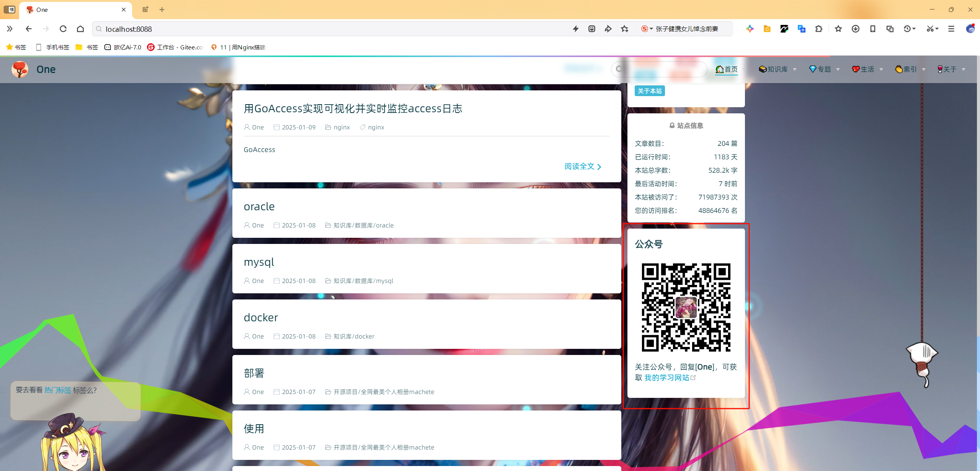
Task: Click the browser back arrow
Action: [x=28, y=29]
